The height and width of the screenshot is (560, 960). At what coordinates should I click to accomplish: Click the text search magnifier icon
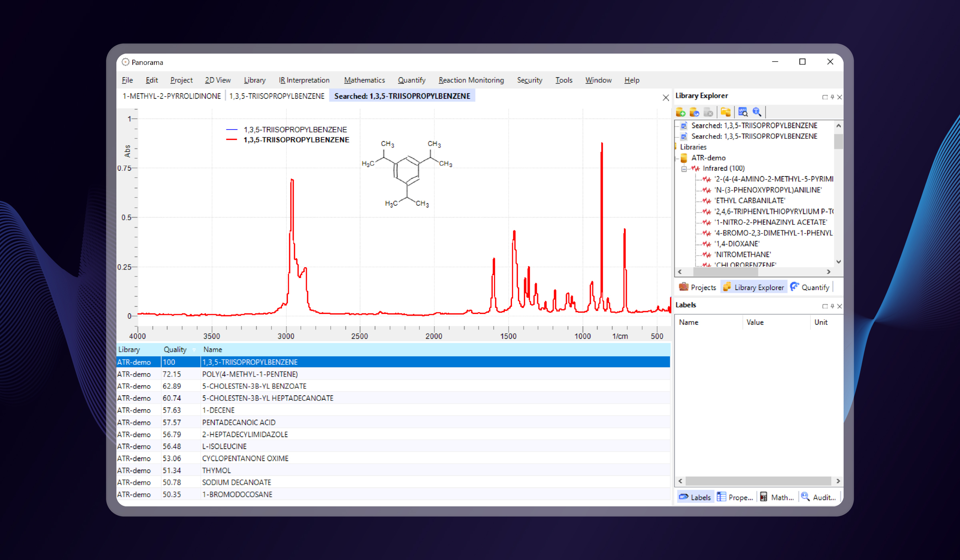coord(757,112)
